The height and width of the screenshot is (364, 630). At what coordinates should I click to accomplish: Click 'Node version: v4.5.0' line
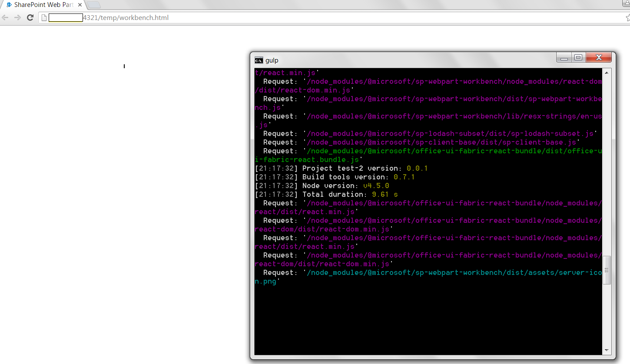click(322, 186)
